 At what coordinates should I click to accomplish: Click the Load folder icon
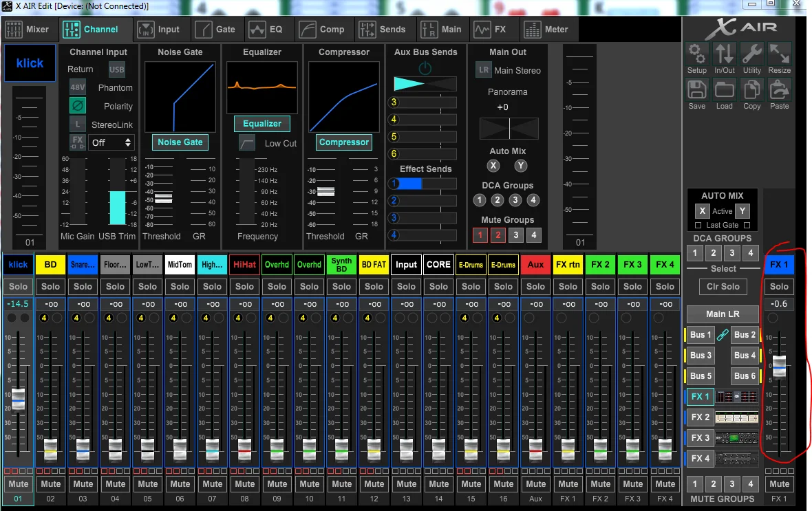click(x=725, y=89)
